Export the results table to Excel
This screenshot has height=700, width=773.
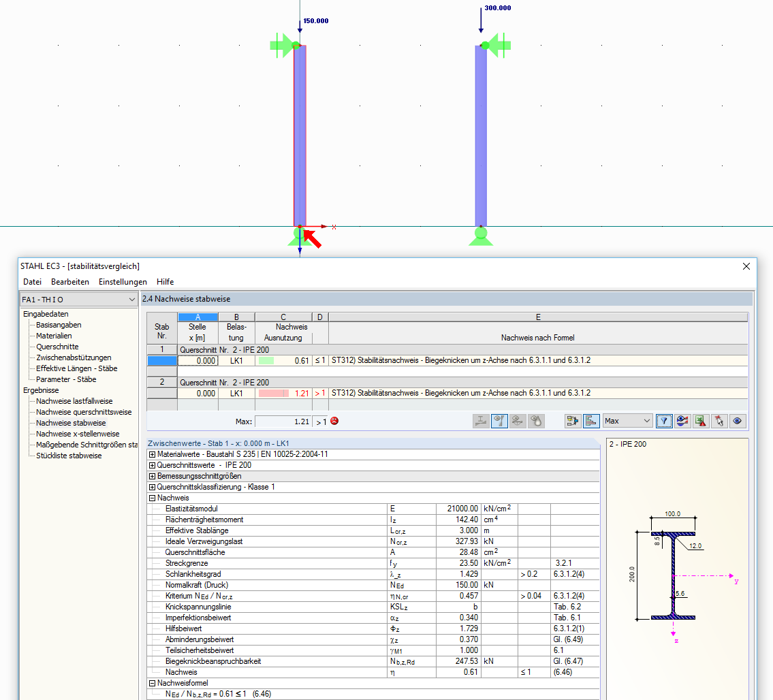700,421
